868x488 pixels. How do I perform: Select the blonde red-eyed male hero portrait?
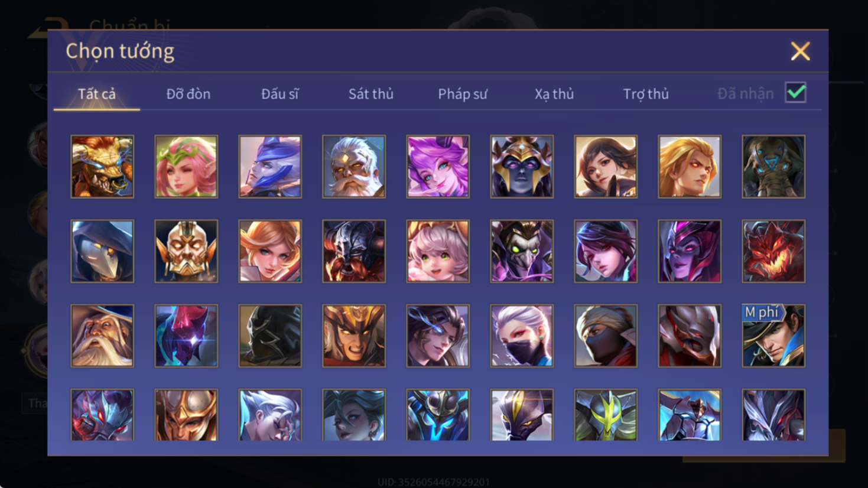(x=690, y=167)
